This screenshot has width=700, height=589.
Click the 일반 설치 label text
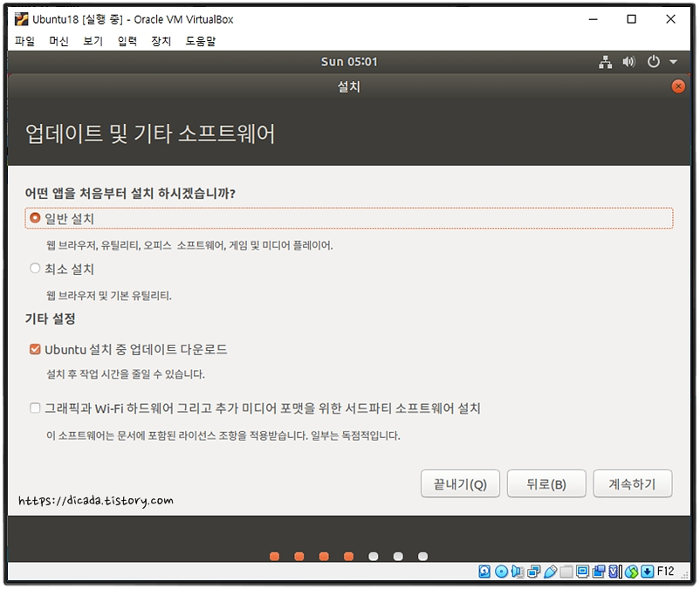(69, 219)
